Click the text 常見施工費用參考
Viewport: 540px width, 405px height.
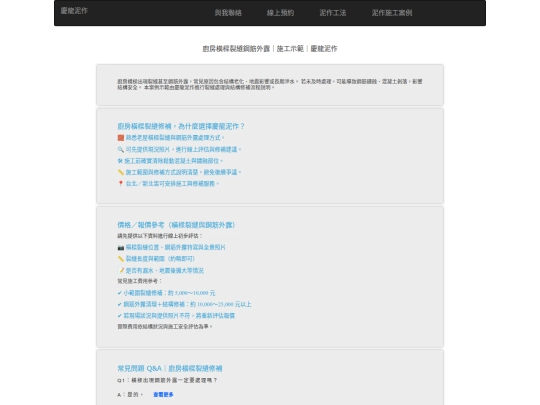[139, 281]
